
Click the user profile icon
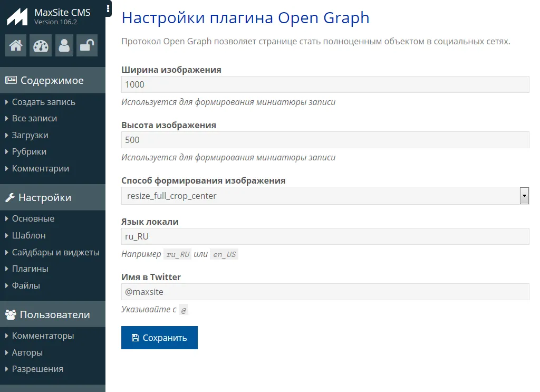pyautogui.click(x=64, y=46)
